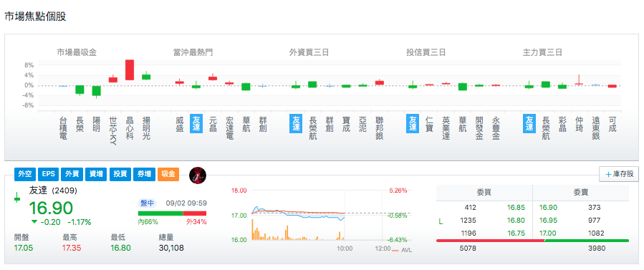
Task: Click the 外空 tag button
Action: click(25, 175)
